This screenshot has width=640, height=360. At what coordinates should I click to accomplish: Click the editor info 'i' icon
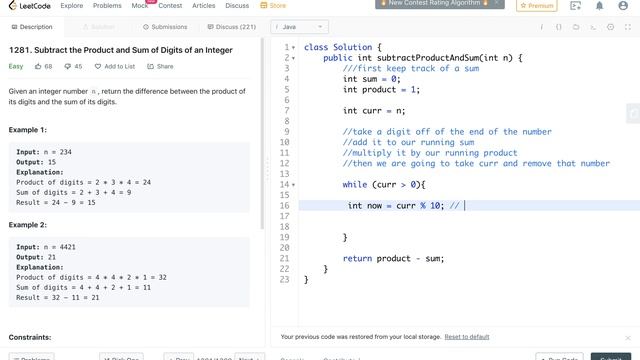542,27
